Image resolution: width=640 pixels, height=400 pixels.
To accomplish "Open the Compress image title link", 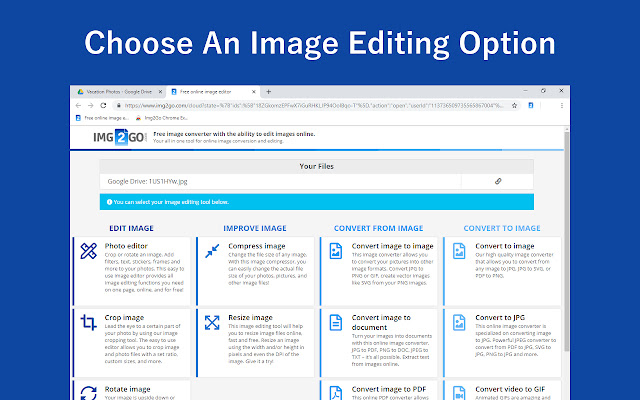I will click(x=257, y=246).
